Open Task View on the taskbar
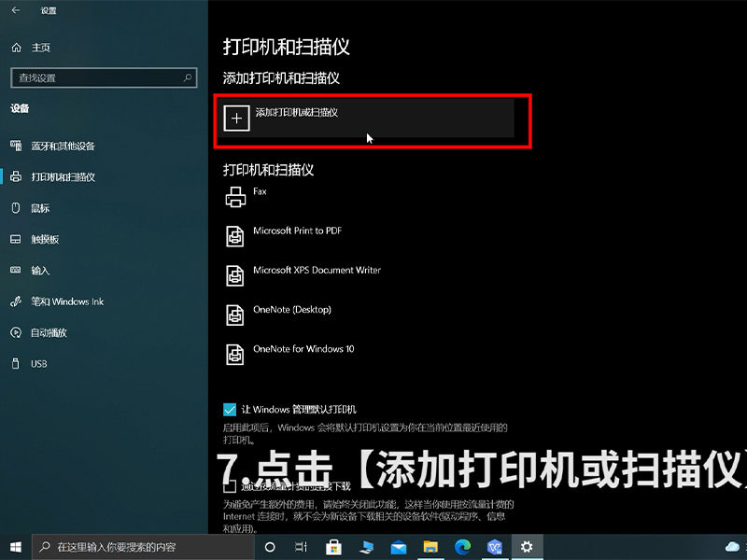Image resolution: width=747 pixels, height=560 pixels. pos(301,547)
